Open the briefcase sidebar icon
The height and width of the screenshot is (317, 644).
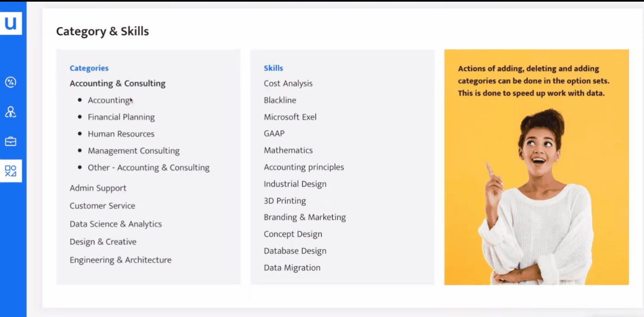10,142
